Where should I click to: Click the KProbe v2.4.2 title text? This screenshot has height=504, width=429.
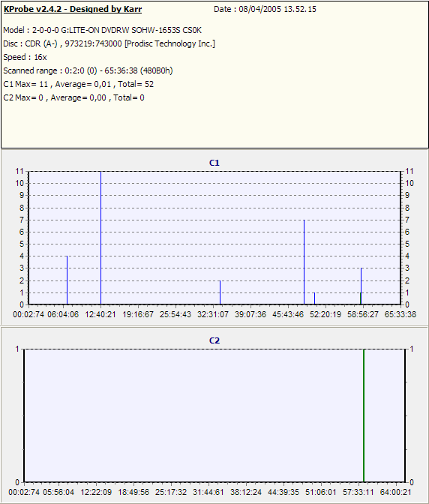point(73,9)
